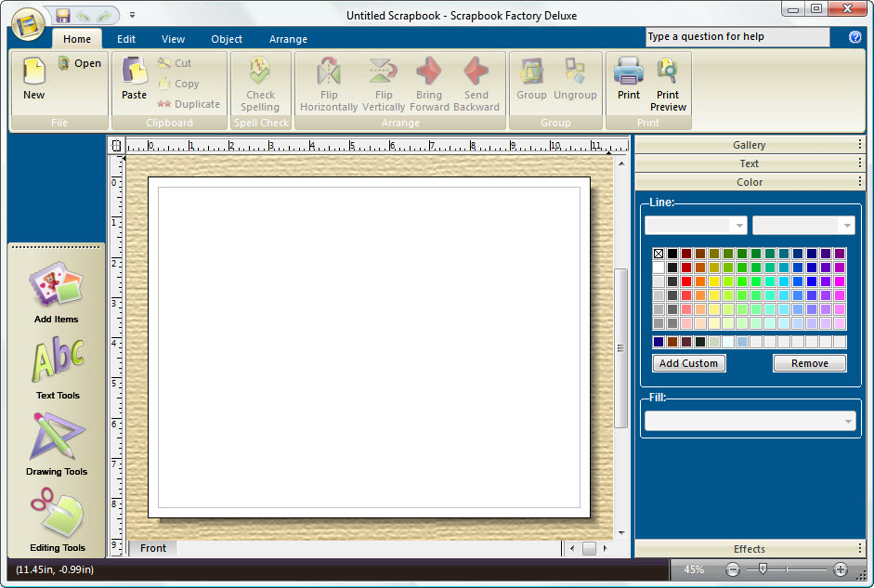Image resolution: width=874 pixels, height=588 pixels.
Task: Click the Add Custom button
Action: click(x=688, y=363)
